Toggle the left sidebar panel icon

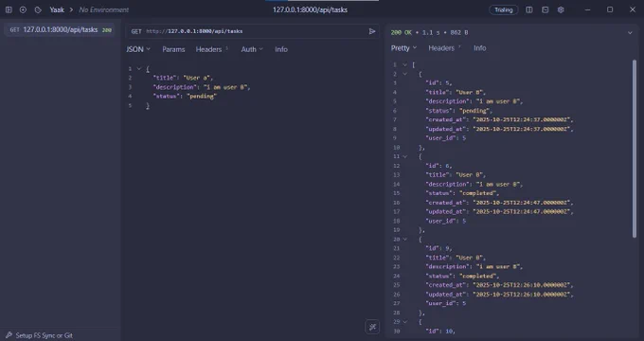point(9,9)
